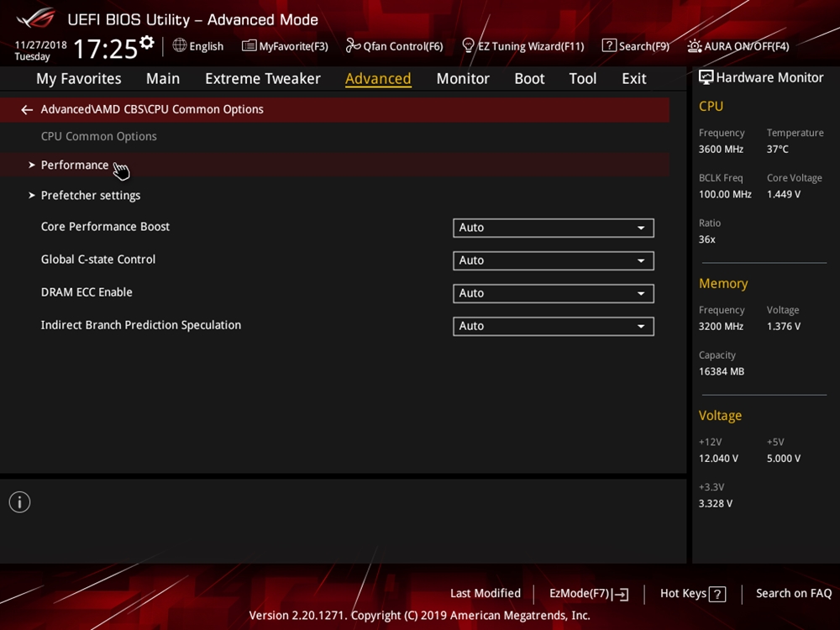Click breadcrumb path Advanced\AMD CBS\CPU Common Options
Screen dimensions: 840x630
point(152,109)
